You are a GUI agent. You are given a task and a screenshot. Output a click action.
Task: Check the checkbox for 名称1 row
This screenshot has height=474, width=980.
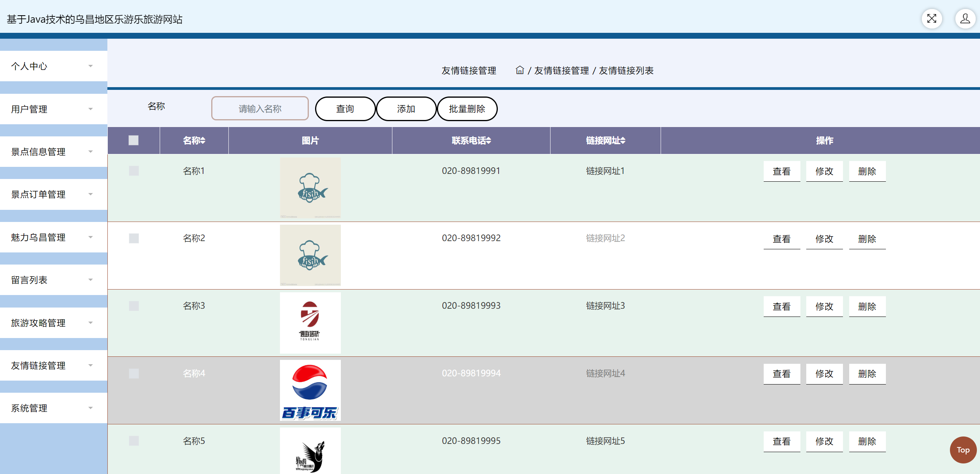(x=134, y=171)
